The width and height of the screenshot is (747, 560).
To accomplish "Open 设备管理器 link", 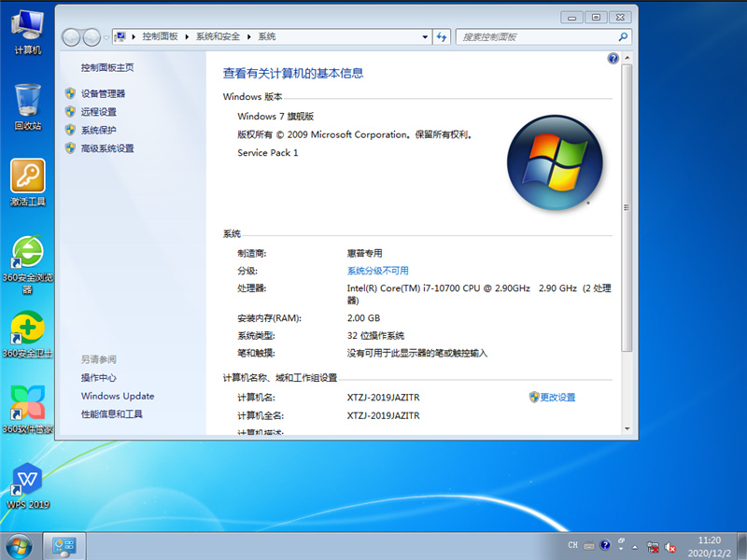I will (103, 94).
